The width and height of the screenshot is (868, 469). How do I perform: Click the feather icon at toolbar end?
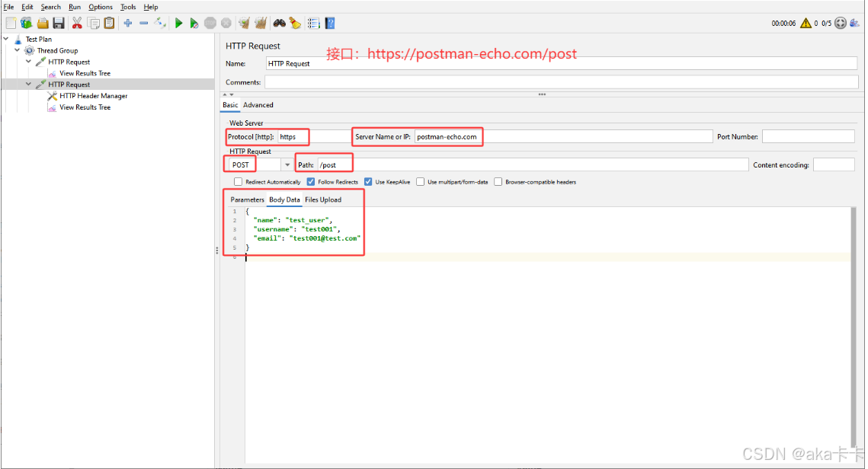point(855,24)
